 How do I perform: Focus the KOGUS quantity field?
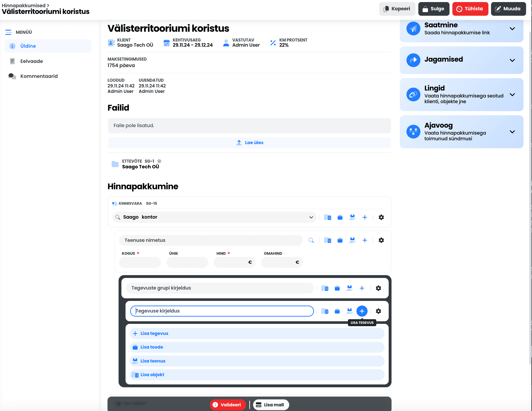[x=140, y=262]
